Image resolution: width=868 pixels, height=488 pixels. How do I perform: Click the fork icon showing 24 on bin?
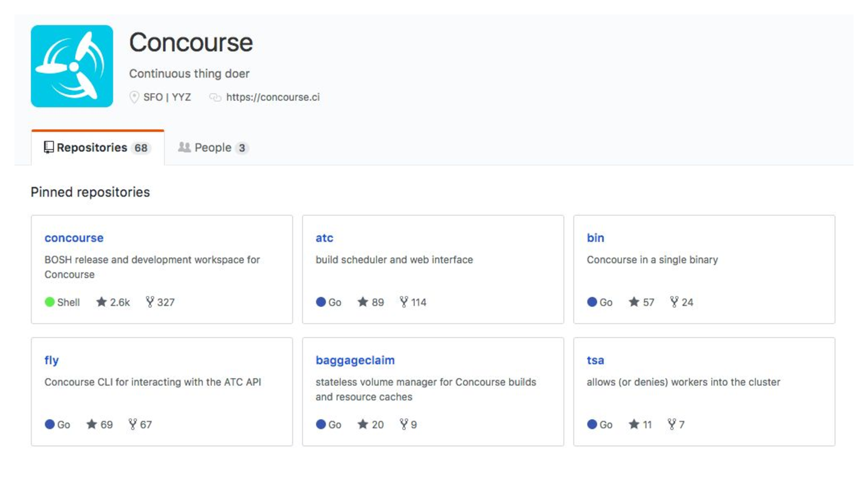click(674, 302)
